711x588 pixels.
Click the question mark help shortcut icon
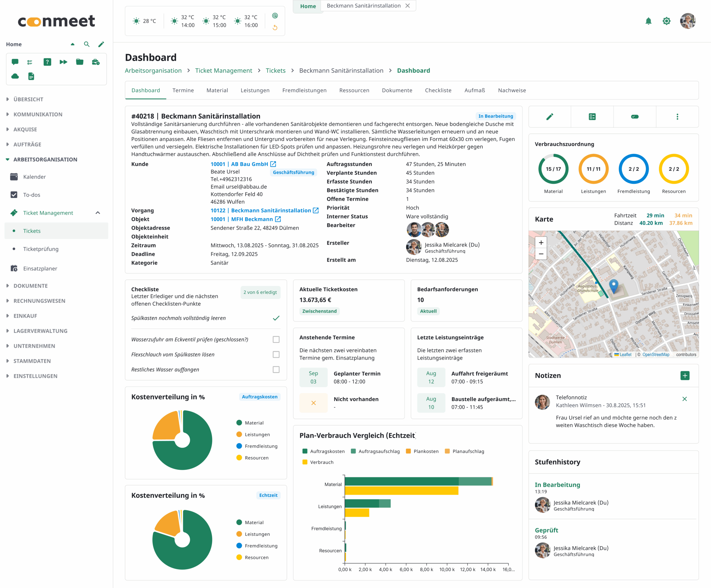pyautogui.click(x=47, y=62)
